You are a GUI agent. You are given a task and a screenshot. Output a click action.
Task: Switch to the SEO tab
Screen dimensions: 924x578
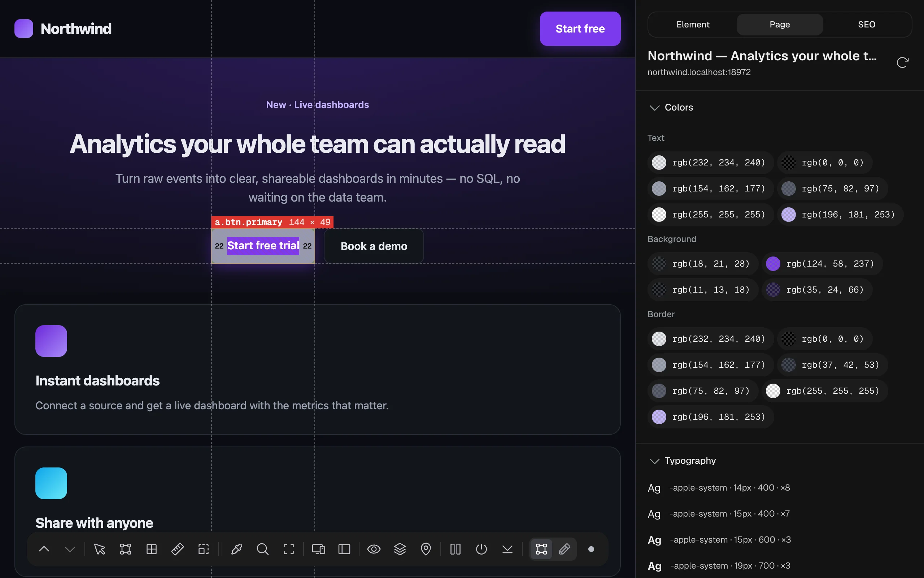pyautogui.click(x=867, y=25)
